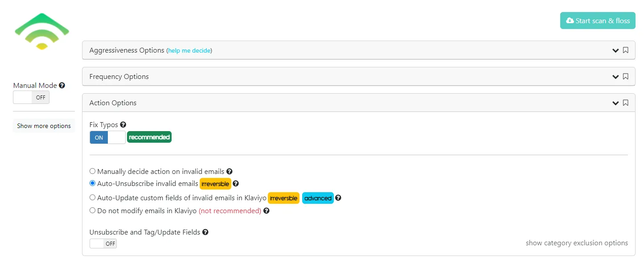This screenshot has width=644, height=264.
Task: Click help icon beside Auto-Unsubscribe invalid emails
Action: [x=236, y=183]
